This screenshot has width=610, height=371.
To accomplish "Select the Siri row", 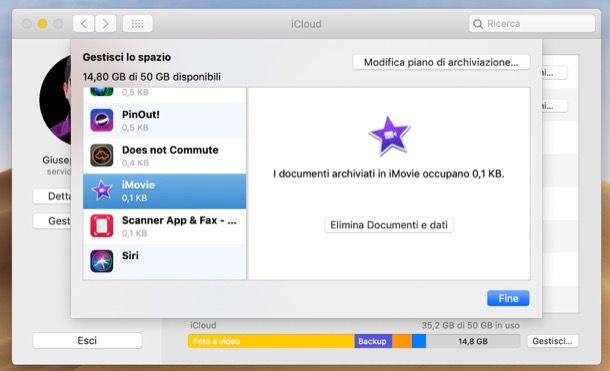I will [x=165, y=261].
